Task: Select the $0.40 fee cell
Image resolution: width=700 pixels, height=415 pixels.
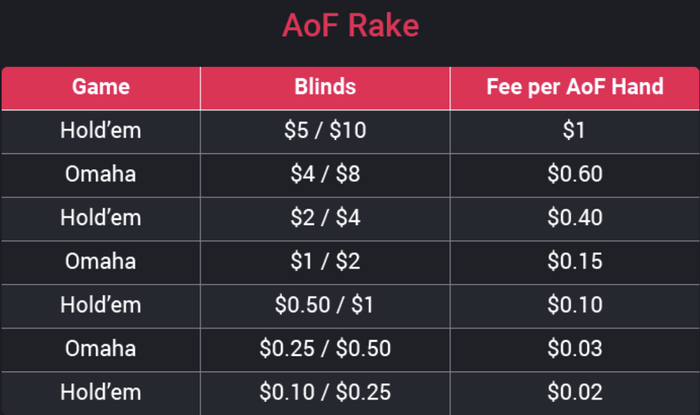Action: (x=574, y=218)
